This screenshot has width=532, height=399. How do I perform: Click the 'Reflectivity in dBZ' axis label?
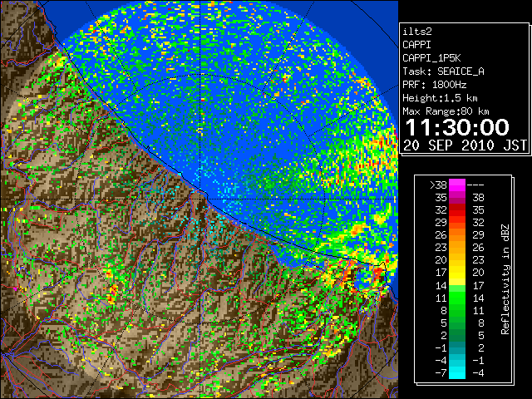[x=505, y=279]
